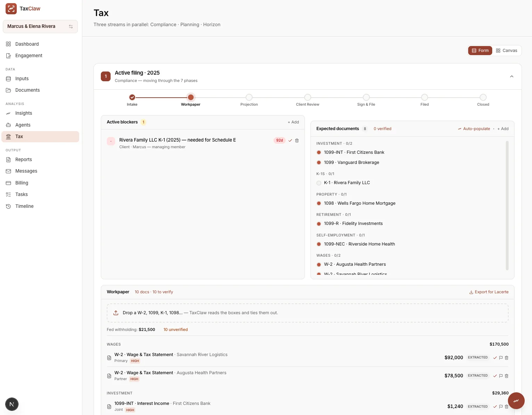This screenshot has width=532, height=415.
Task: Click Auto-populate expected documents
Action: [474, 129]
